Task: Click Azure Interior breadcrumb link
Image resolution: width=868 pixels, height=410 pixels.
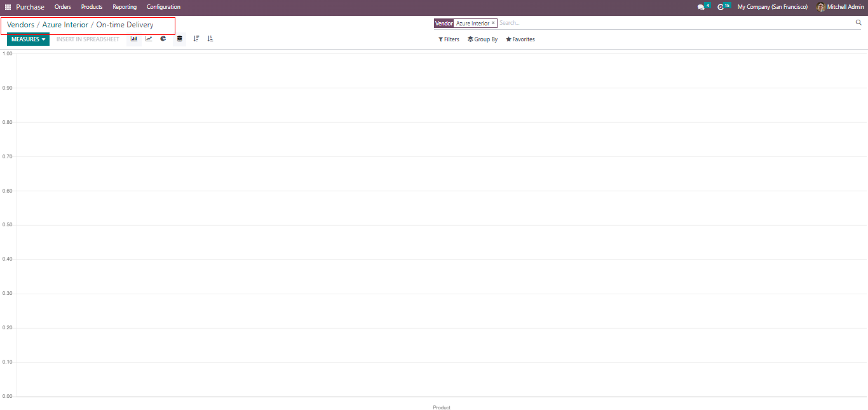Action: tap(65, 25)
